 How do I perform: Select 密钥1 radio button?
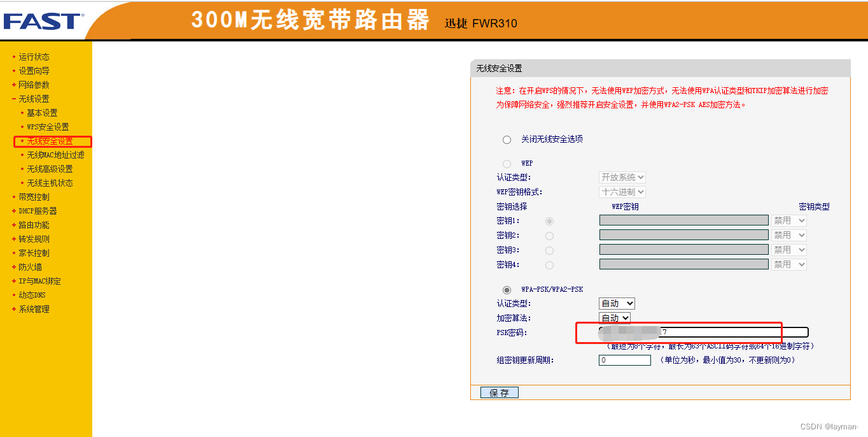(x=549, y=221)
